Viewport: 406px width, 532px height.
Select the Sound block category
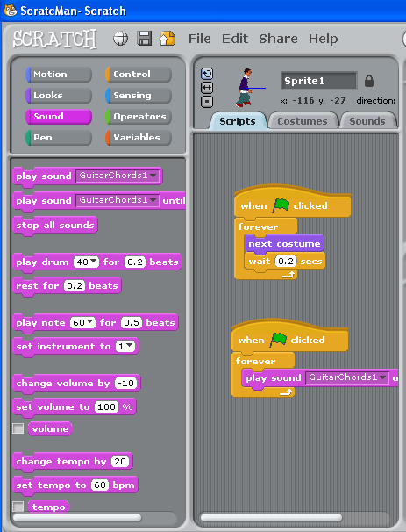tap(59, 117)
